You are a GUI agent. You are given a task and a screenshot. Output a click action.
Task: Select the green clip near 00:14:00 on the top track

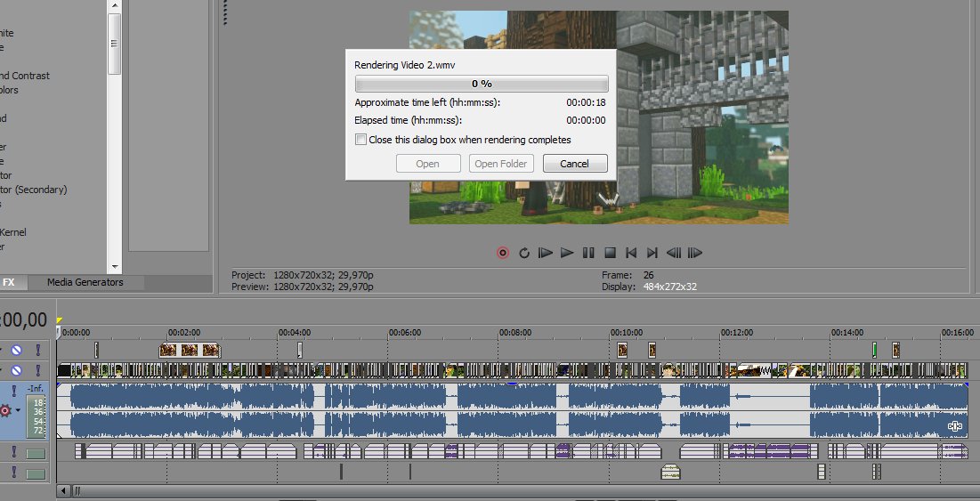(874, 350)
